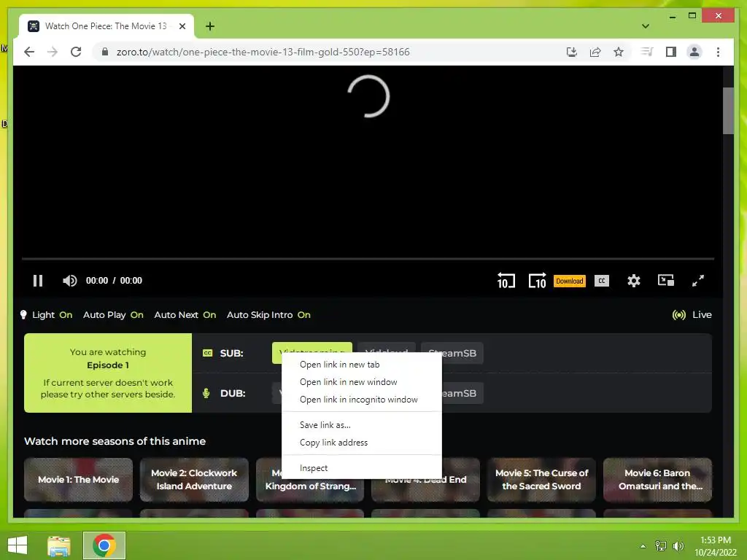The width and height of the screenshot is (747, 560).
Task: Go back to previous page
Action: pyautogui.click(x=29, y=52)
